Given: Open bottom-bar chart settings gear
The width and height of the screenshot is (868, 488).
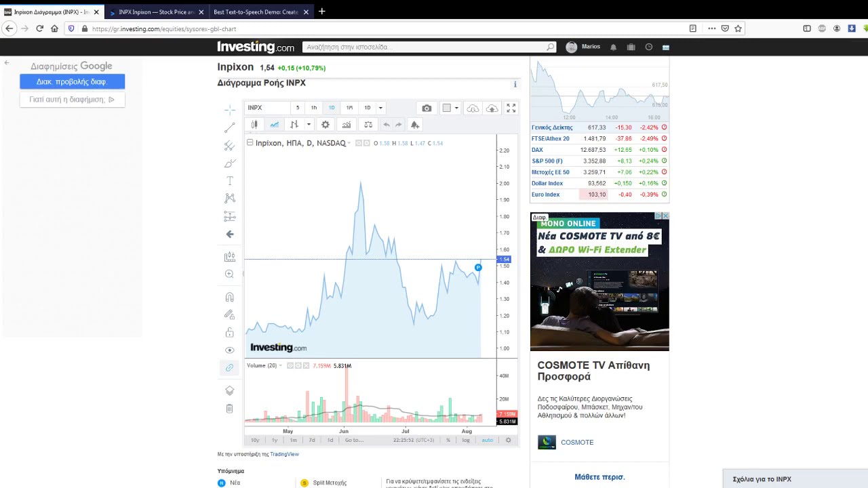Looking at the screenshot, I should (x=509, y=440).
